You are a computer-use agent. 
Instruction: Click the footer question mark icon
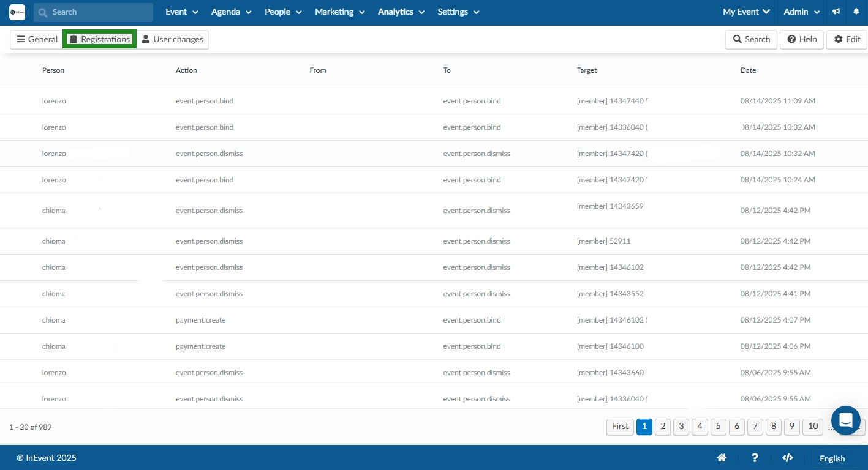755,458
